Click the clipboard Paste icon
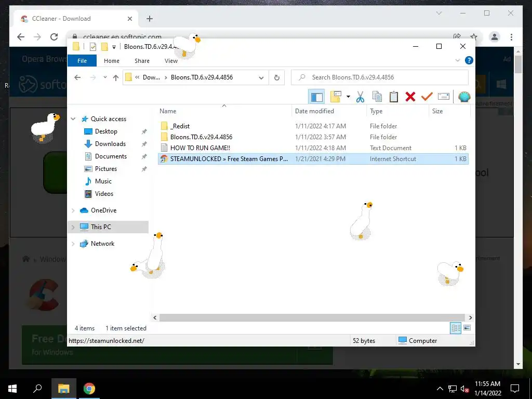Screen dimensions: 532x399 (x=394, y=97)
